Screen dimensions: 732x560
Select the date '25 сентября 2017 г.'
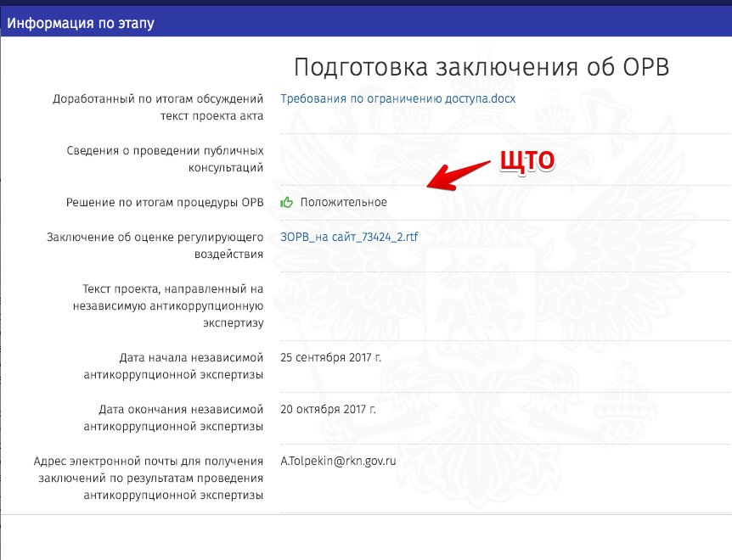click(330, 357)
